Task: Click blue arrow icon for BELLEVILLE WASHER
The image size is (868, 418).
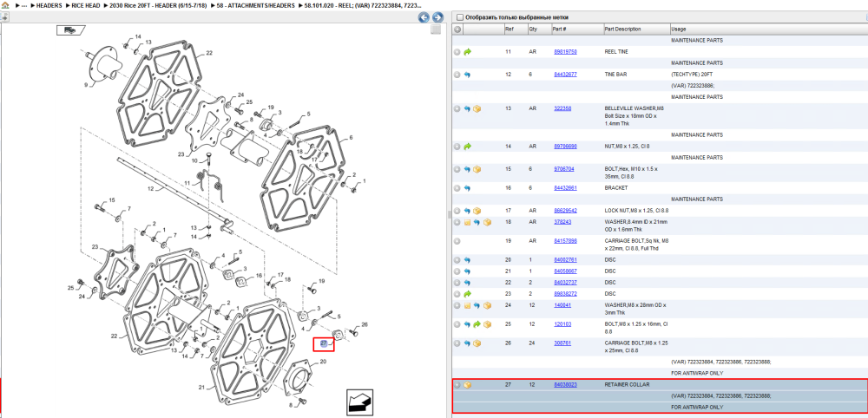Action: coord(467,109)
